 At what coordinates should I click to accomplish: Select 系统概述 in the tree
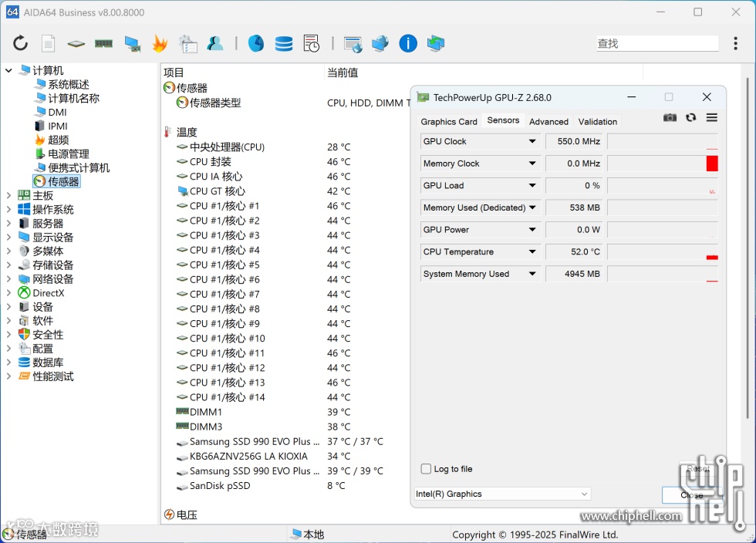69,84
